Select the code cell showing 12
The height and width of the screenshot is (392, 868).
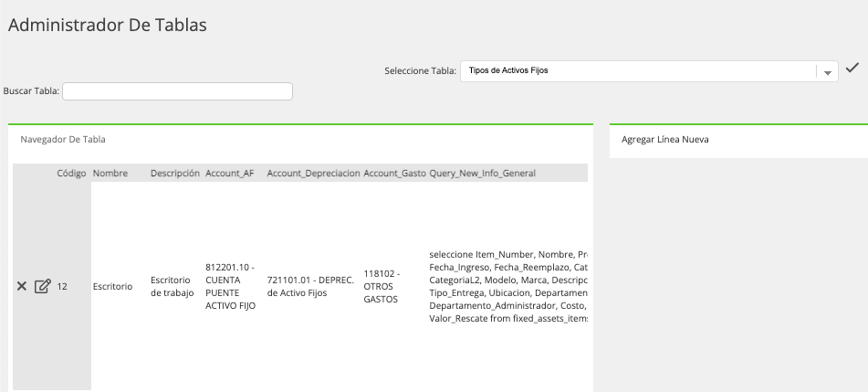62,287
